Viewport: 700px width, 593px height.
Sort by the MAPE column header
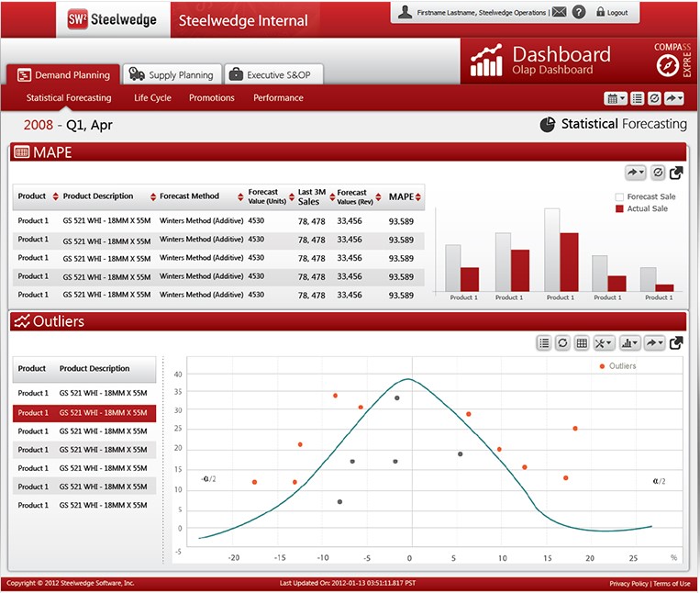point(405,196)
